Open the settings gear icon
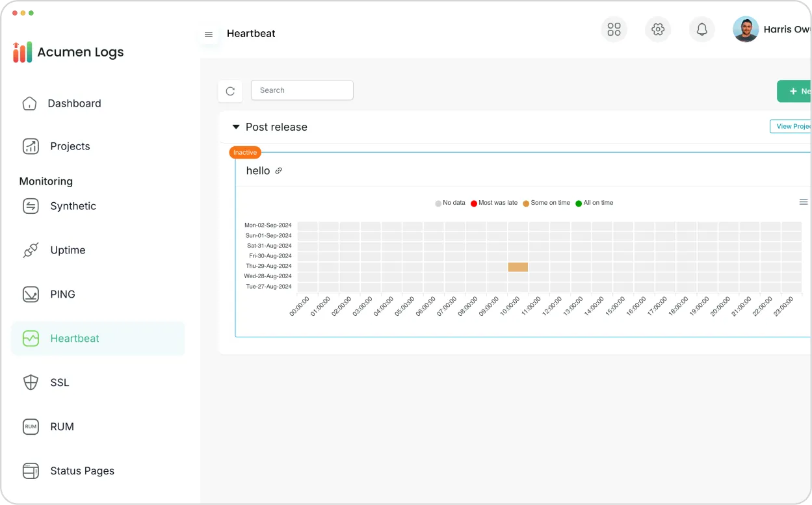812x505 pixels. click(658, 29)
